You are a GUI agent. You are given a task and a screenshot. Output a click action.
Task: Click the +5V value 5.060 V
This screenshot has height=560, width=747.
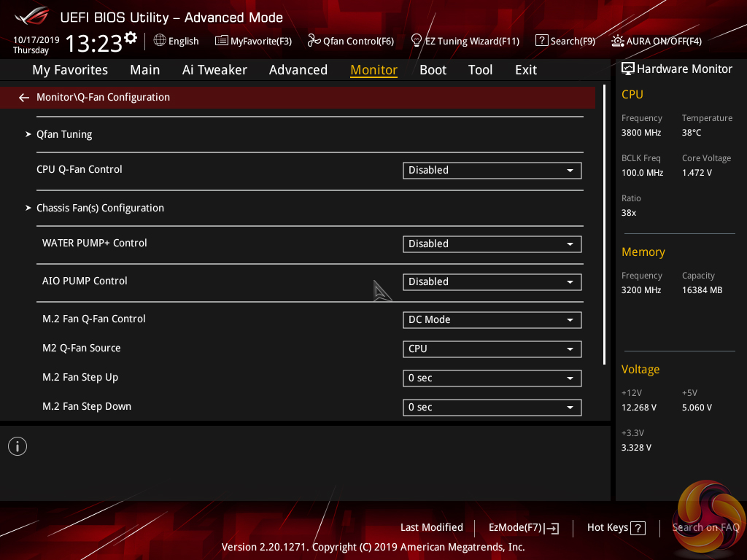697,408
